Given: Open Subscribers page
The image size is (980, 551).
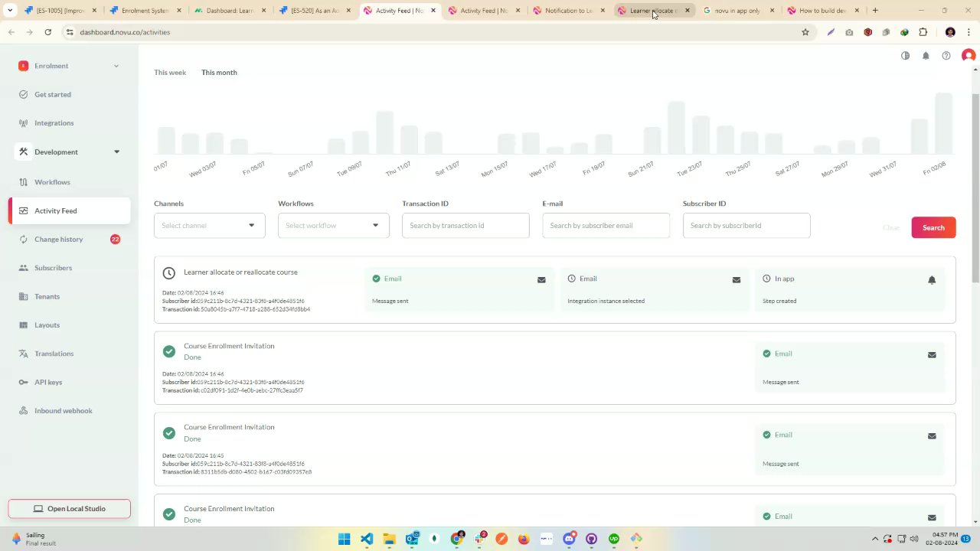Looking at the screenshot, I should tap(53, 268).
